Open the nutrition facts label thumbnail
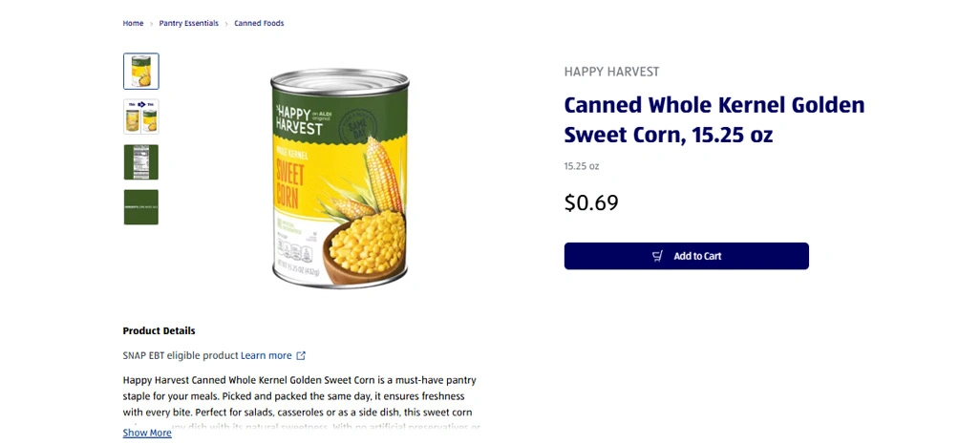This screenshot has width=980, height=445. pos(141,162)
